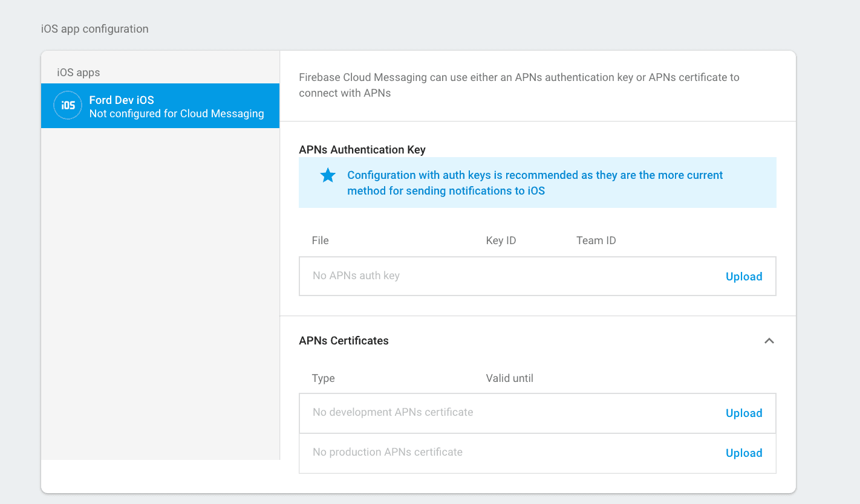Viewport: 860px width, 504px height.
Task: Click the APNs Authentication Key heading
Action: pos(362,150)
